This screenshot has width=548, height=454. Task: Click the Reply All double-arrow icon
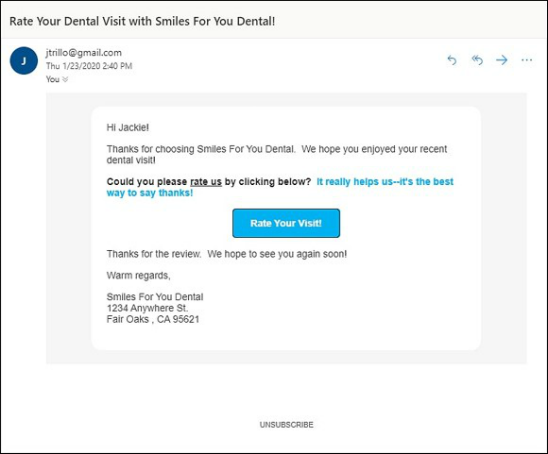(x=477, y=60)
